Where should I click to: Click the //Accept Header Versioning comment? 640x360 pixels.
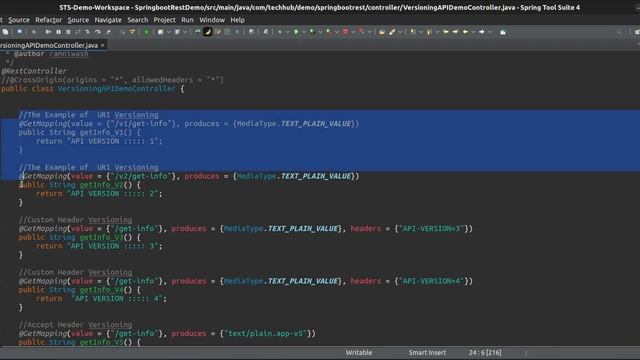[76, 325]
